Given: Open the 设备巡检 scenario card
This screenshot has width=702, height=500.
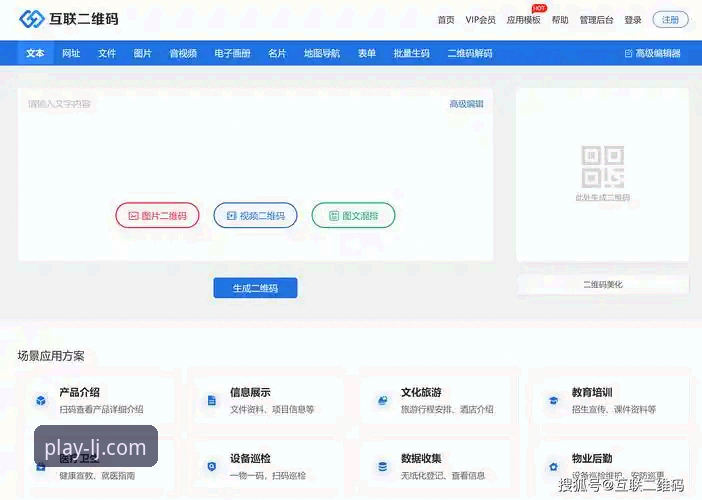Looking at the screenshot, I should (268, 466).
